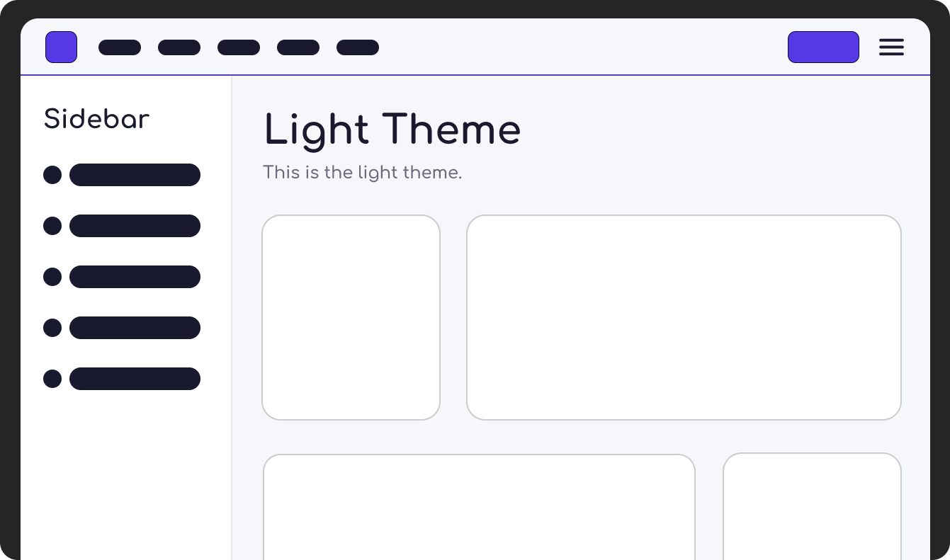Select the first sidebar bullet icon

52,175
